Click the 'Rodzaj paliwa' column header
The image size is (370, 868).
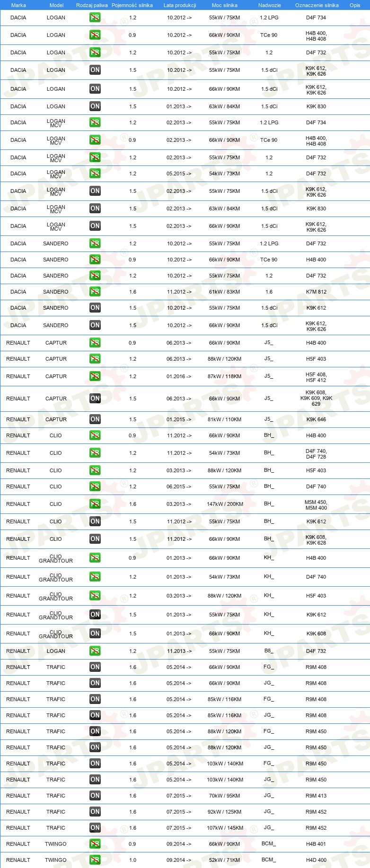[92, 5]
